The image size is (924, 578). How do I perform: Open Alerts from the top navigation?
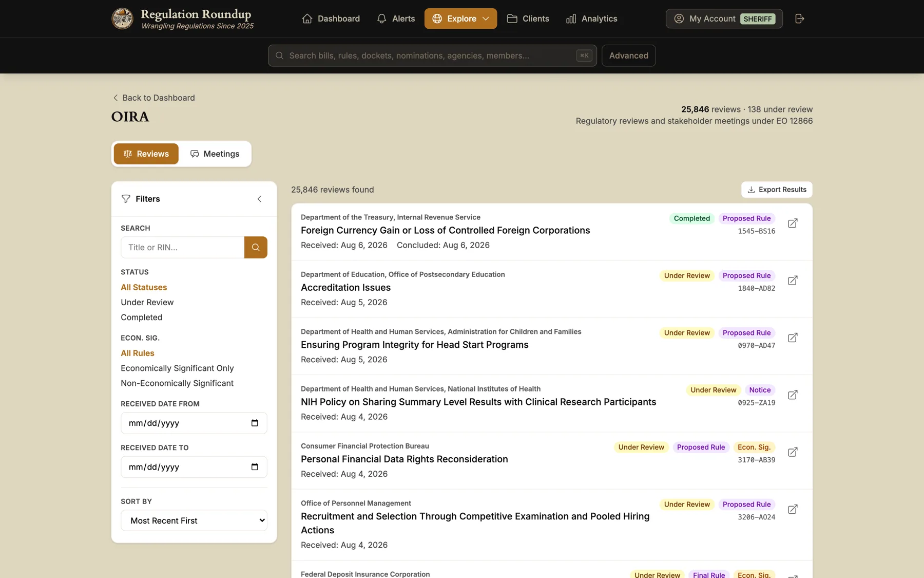click(x=396, y=18)
